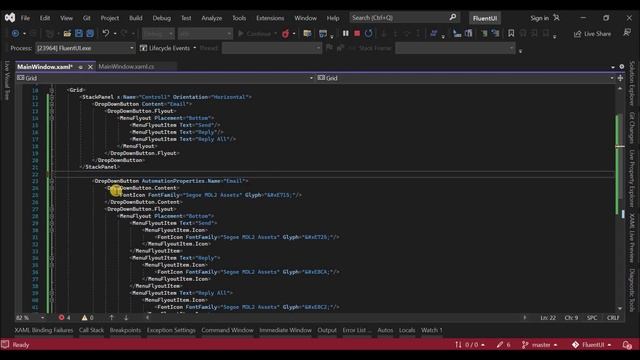
Task: Open the Live Visual Tree side tab
Action: pyautogui.click(x=7, y=80)
